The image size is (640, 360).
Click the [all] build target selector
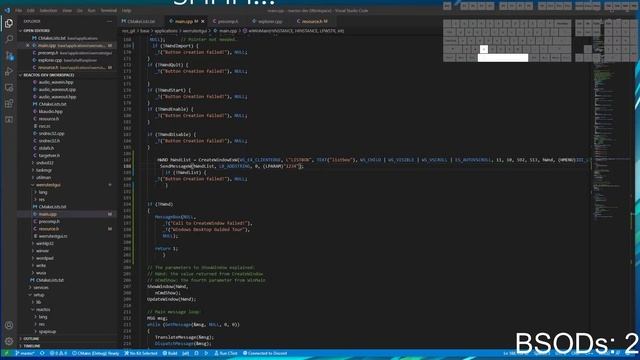[185, 353]
